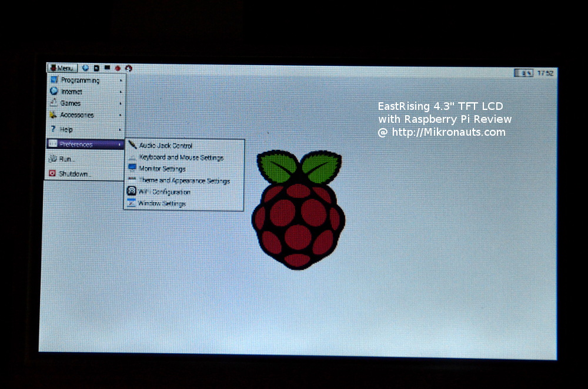Select the highlighted Preferences menu entry
Viewport: 588px width, 389px height.
pos(86,144)
